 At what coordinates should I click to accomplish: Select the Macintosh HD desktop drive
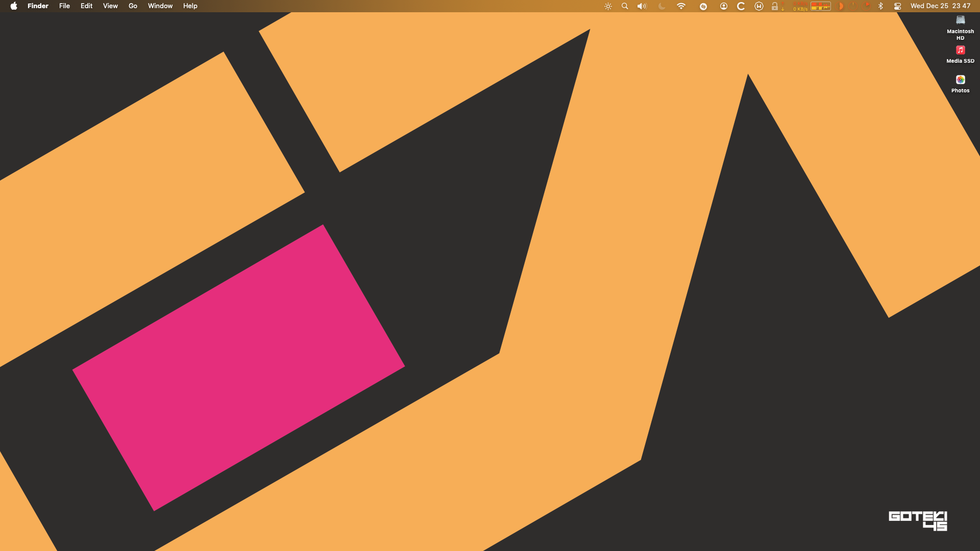click(x=960, y=20)
